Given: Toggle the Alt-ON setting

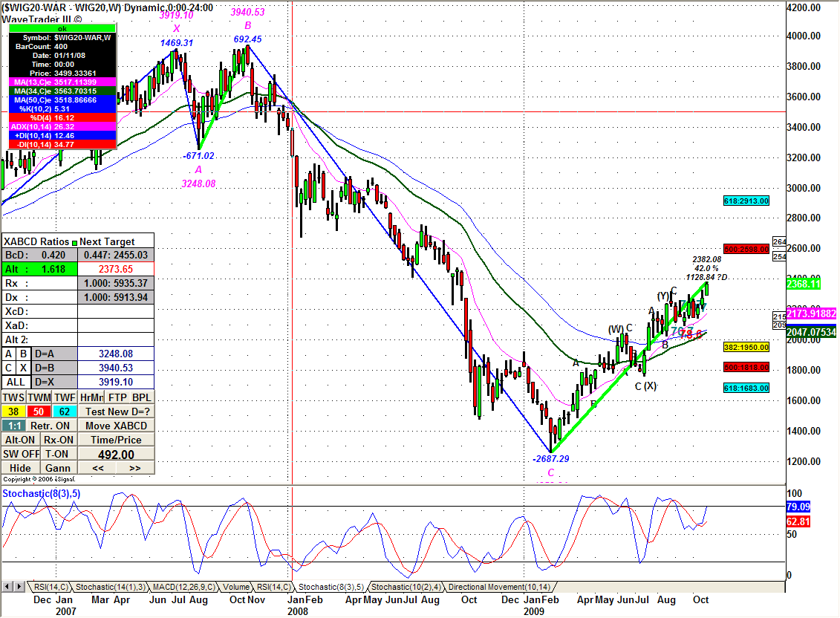Looking at the screenshot, I should tap(20, 440).
